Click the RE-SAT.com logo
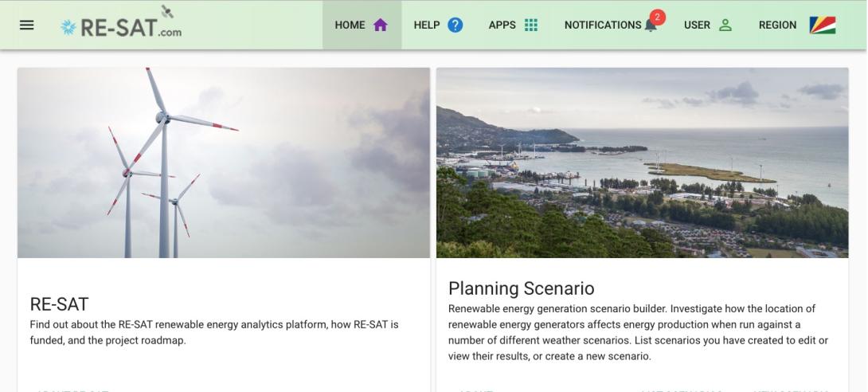This screenshot has width=868, height=392. point(121,23)
